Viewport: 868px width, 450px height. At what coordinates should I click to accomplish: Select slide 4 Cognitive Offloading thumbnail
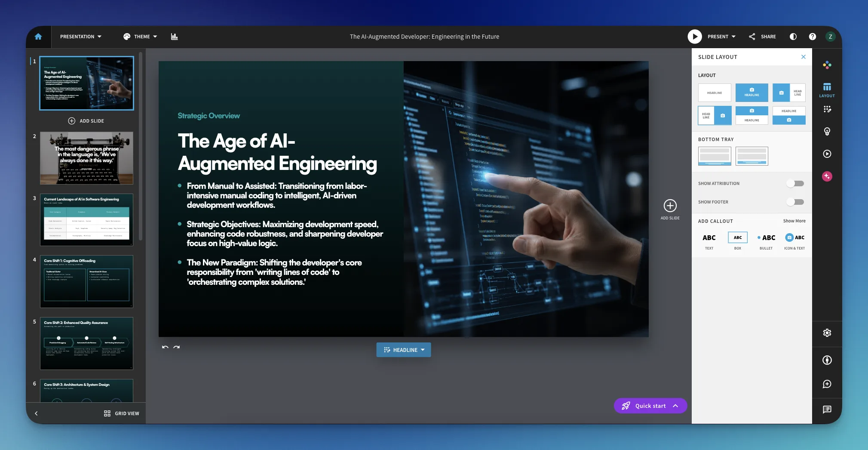(x=86, y=282)
